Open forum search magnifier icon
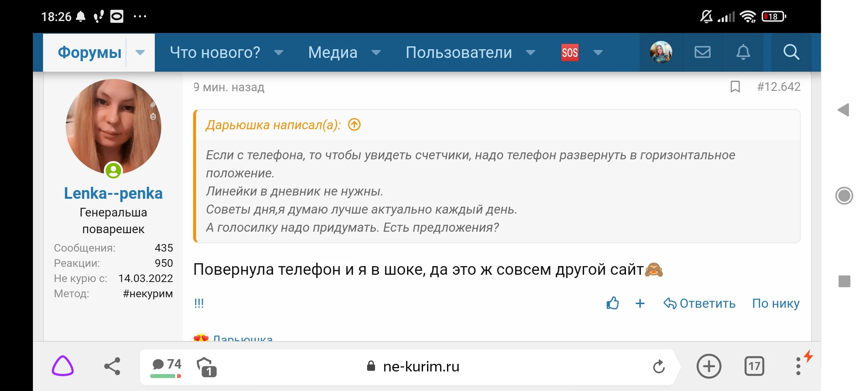 pyautogui.click(x=791, y=52)
